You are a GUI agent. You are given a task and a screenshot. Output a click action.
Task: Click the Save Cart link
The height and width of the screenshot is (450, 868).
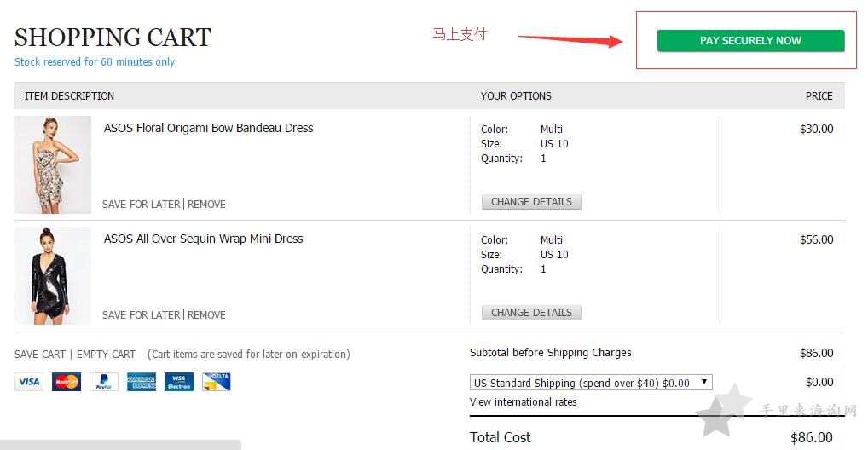(x=40, y=355)
